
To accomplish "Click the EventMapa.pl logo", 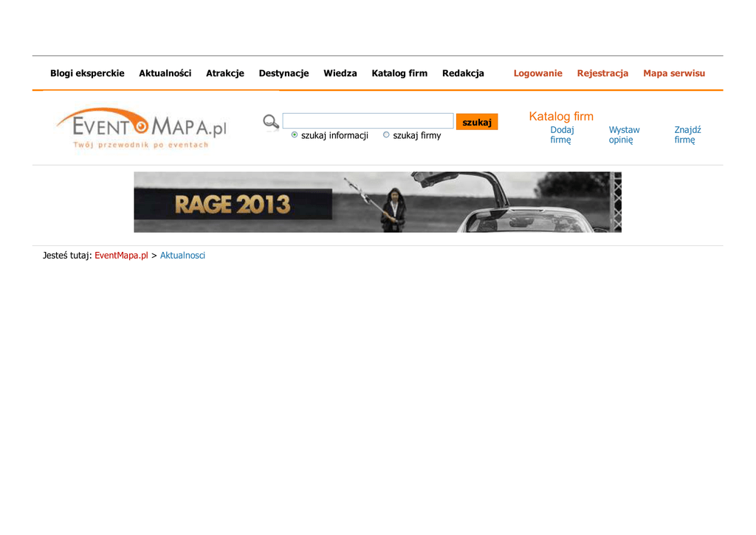I will click(x=142, y=129).
